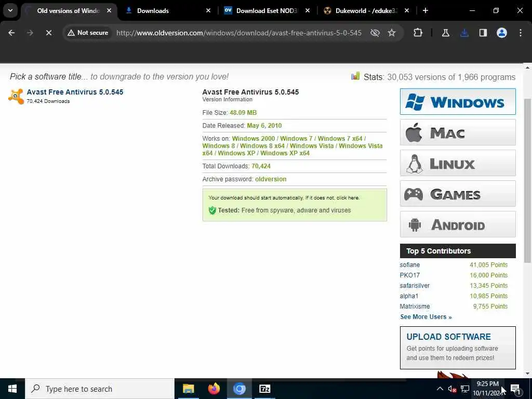The width and height of the screenshot is (532, 399).
Task: Open the Extensions puzzle icon
Action: [x=418, y=33]
